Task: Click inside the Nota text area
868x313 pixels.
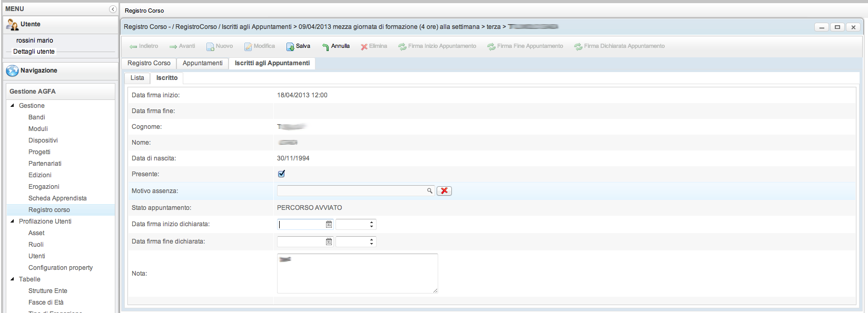Action: (357, 274)
